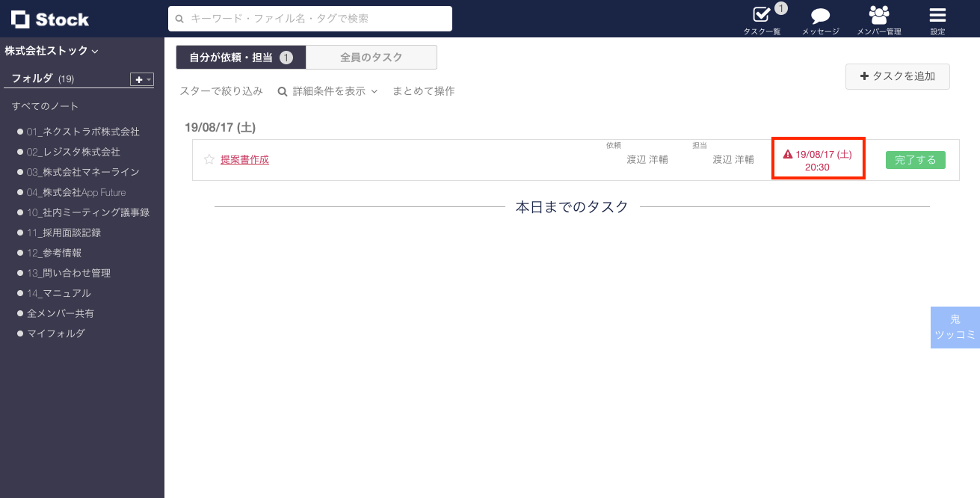This screenshot has height=498, width=980.
Task: Complete the task with the 完了する button
Action: pos(915,159)
